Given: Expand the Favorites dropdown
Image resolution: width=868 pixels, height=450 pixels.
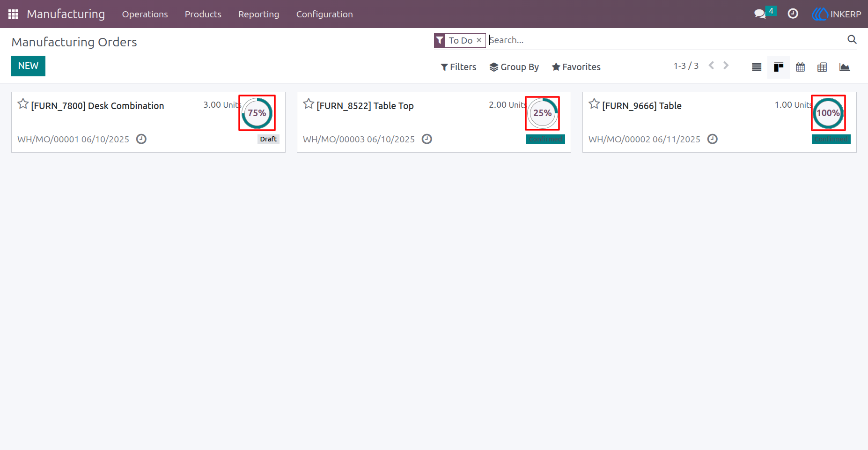Looking at the screenshot, I should [576, 67].
